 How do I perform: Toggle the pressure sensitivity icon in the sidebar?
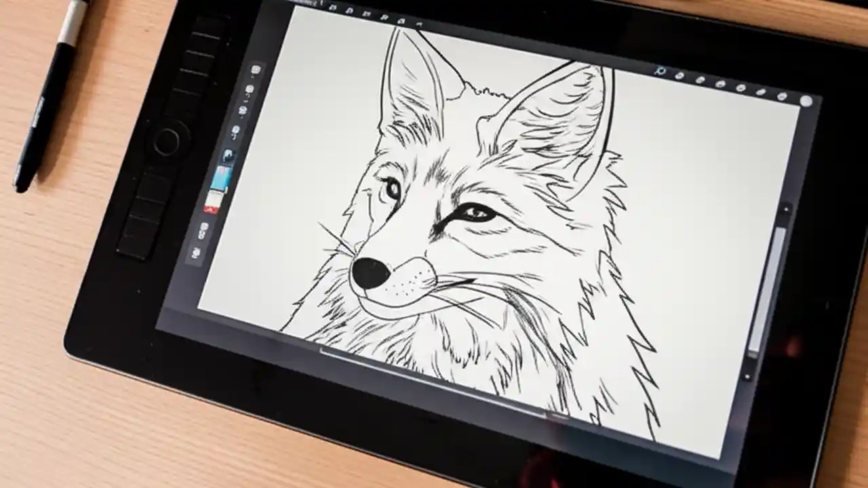(x=236, y=129)
